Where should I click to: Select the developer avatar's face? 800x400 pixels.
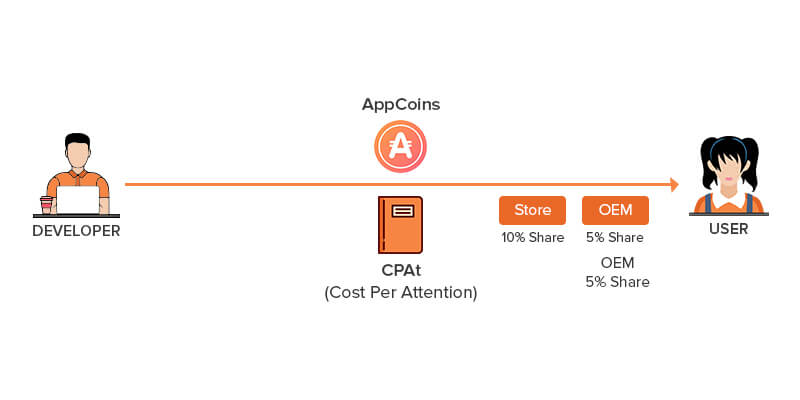[x=78, y=153]
